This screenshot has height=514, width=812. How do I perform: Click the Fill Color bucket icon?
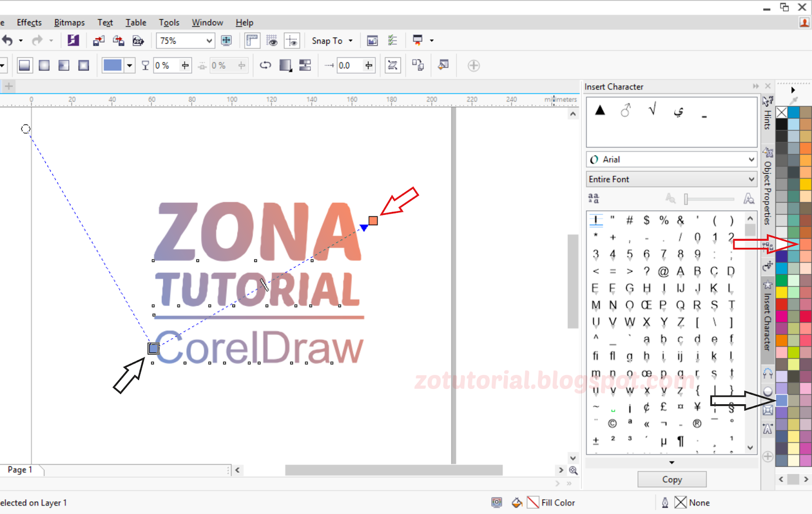coord(517,502)
